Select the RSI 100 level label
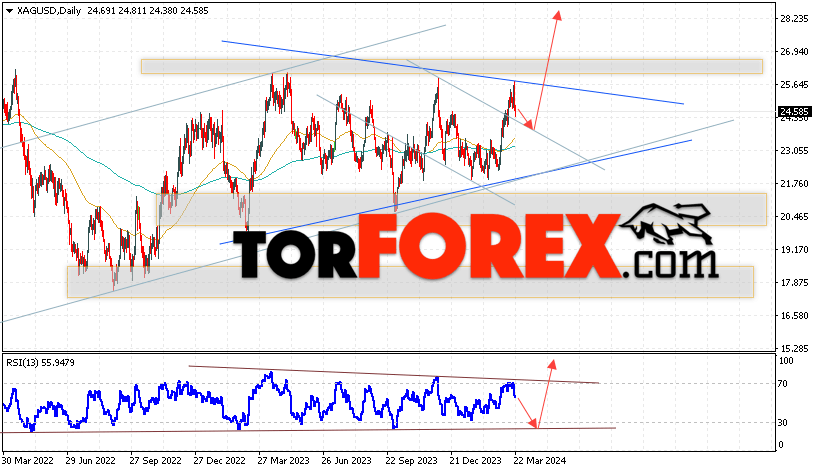816x472 pixels. point(786,361)
